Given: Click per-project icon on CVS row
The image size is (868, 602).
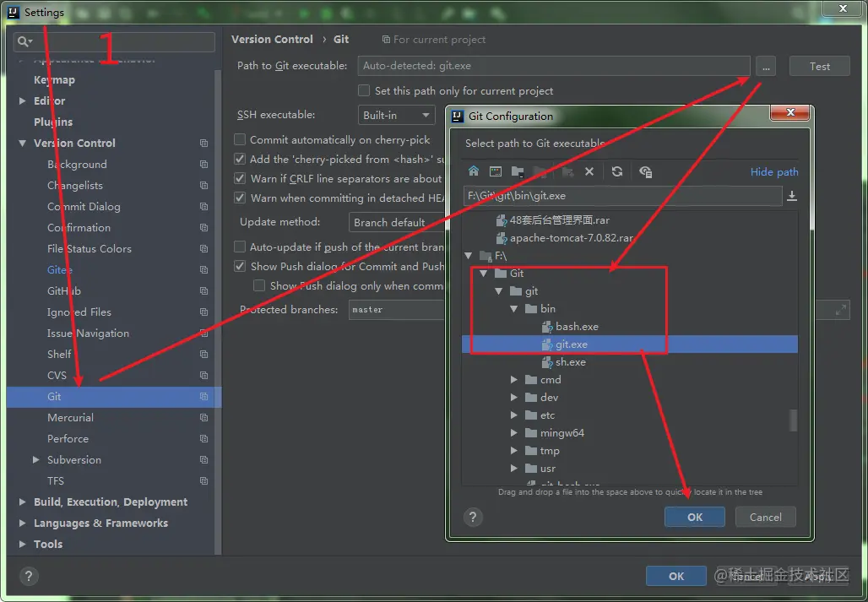Looking at the screenshot, I should click(x=203, y=375).
